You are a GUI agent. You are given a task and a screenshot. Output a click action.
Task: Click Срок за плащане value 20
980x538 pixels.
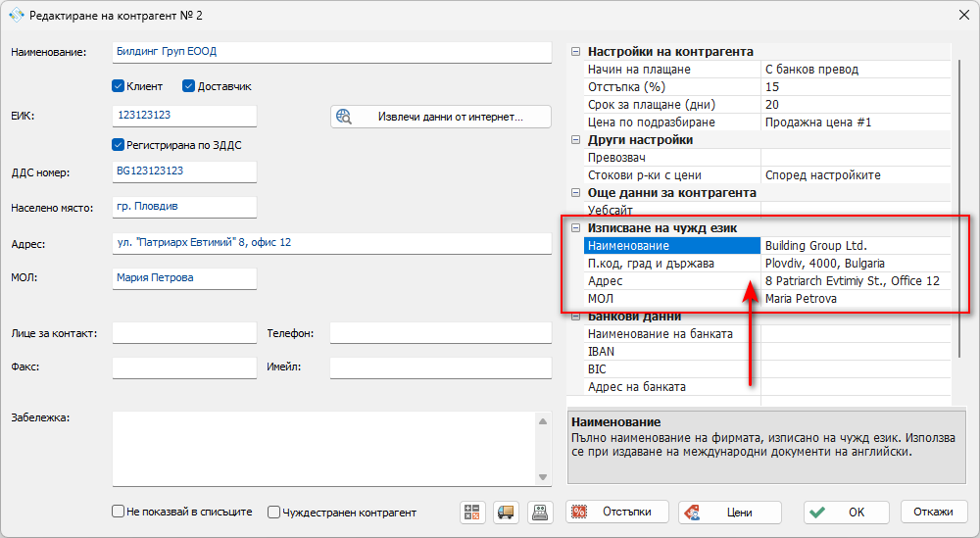pyautogui.click(x=856, y=104)
